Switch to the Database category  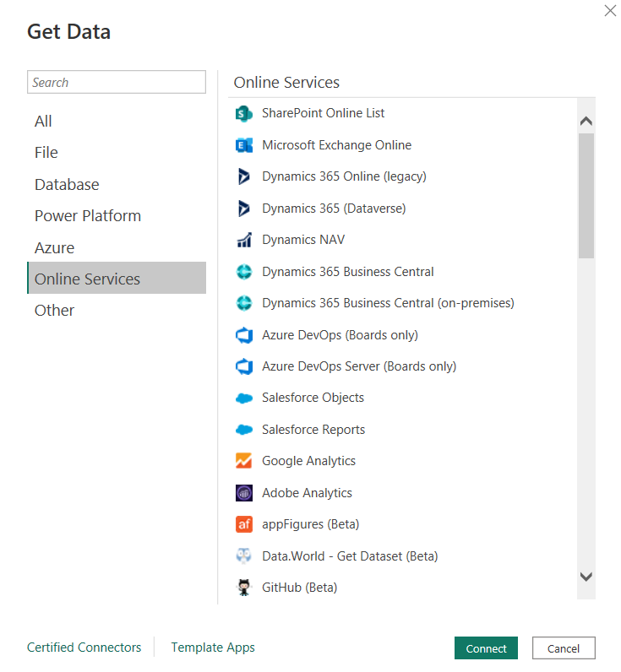(x=67, y=184)
